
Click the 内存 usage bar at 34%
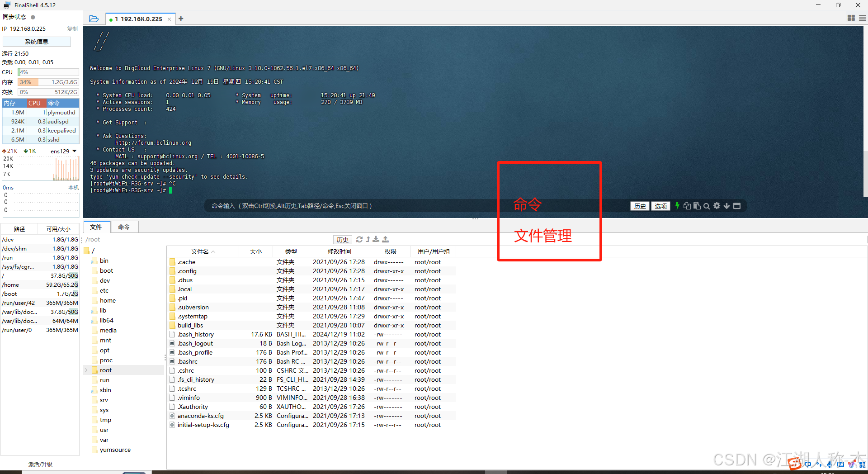click(48, 82)
